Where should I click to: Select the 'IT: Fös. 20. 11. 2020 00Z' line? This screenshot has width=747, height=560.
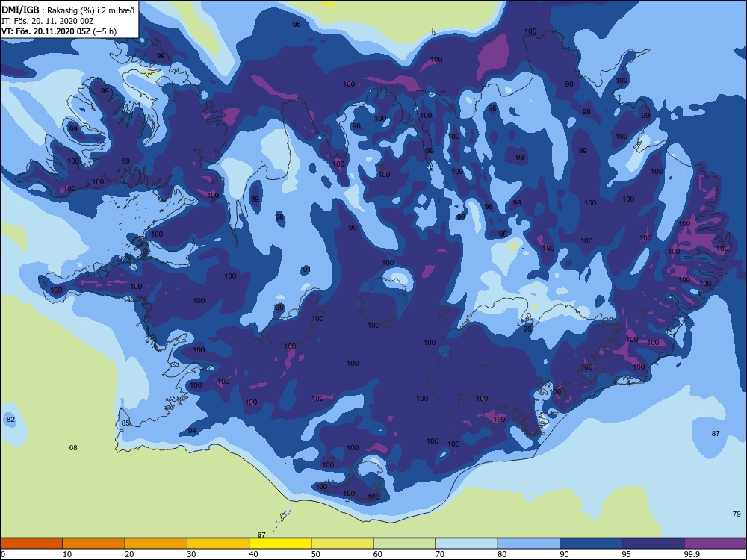(48, 21)
